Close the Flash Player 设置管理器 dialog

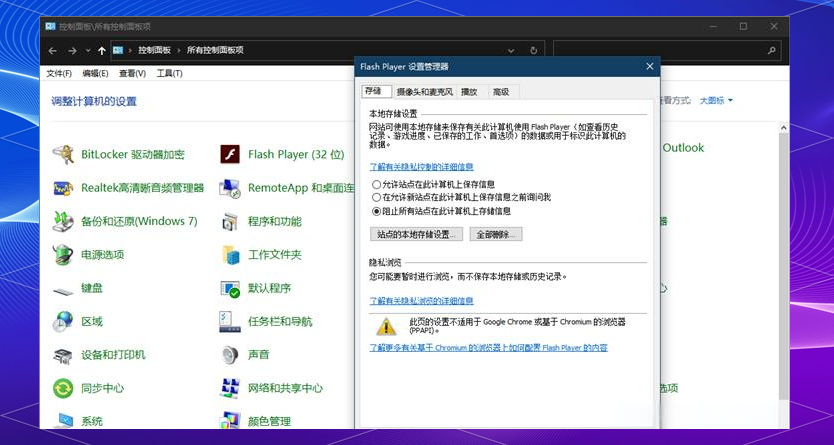point(649,66)
